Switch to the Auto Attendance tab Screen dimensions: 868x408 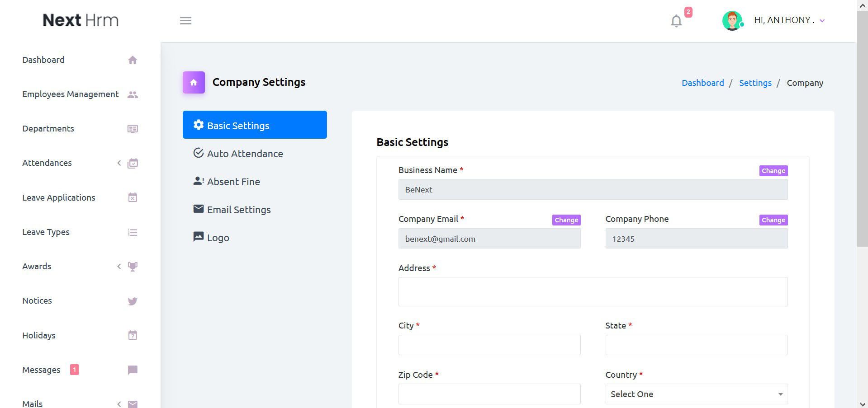click(245, 154)
